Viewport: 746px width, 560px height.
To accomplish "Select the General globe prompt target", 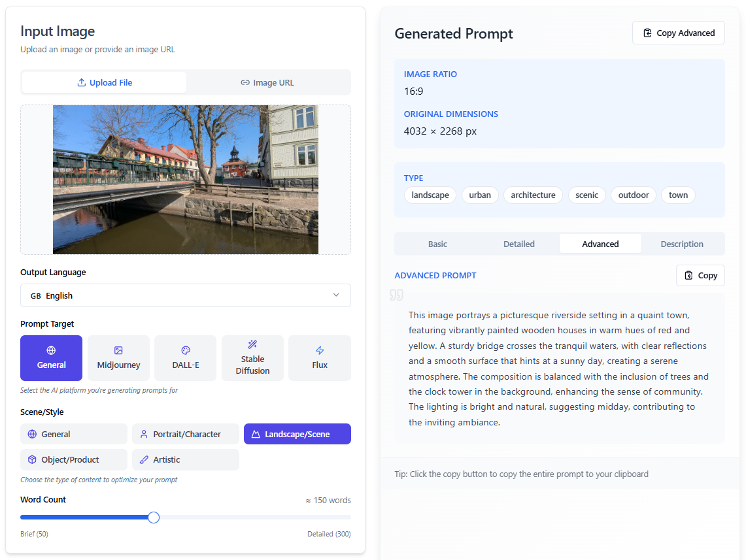I will tap(52, 358).
